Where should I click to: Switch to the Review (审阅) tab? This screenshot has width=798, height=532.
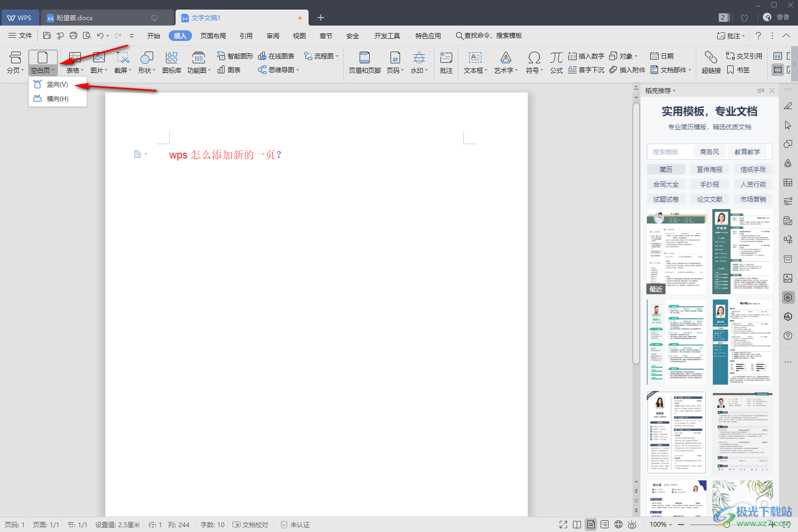pos(273,36)
